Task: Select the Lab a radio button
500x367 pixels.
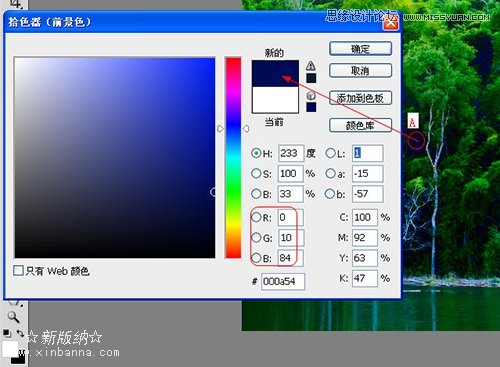Action: tap(330, 173)
